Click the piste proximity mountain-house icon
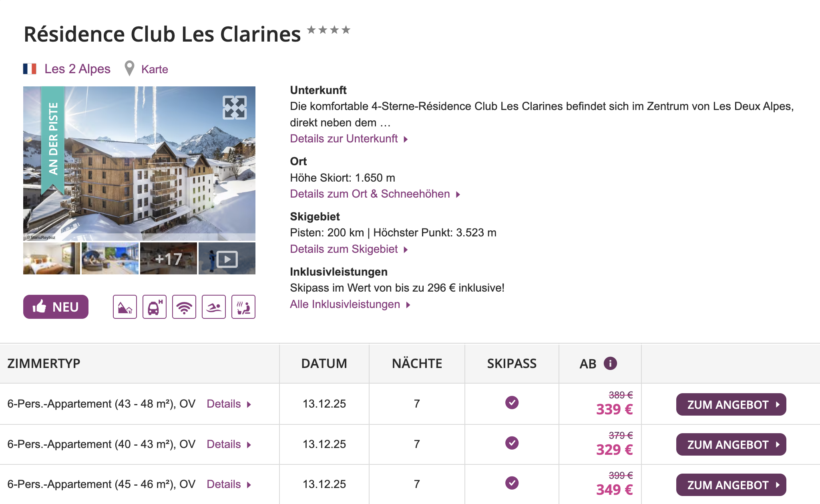Image resolution: width=820 pixels, height=504 pixels. coord(125,307)
